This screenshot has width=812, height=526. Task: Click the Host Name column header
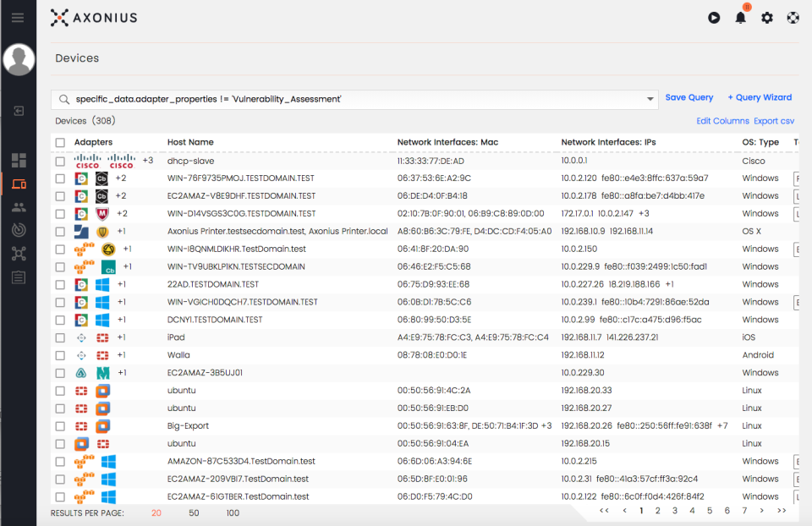click(190, 142)
